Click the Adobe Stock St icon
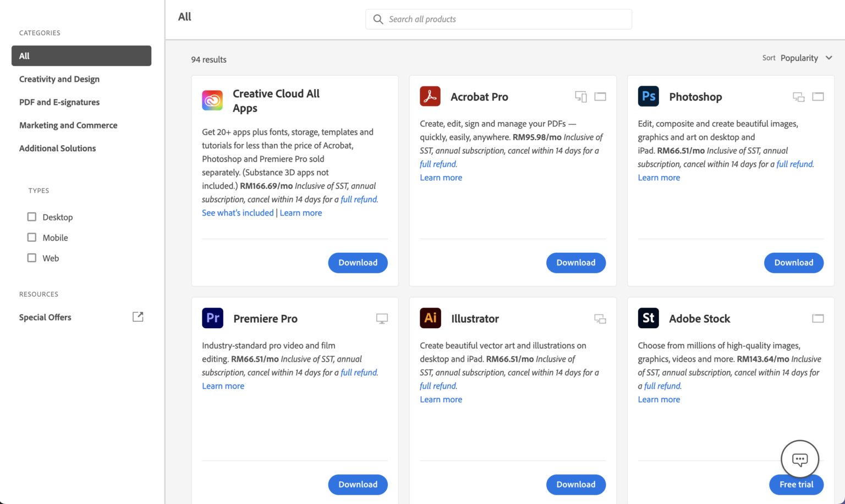This screenshot has height=504, width=845. point(648,318)
